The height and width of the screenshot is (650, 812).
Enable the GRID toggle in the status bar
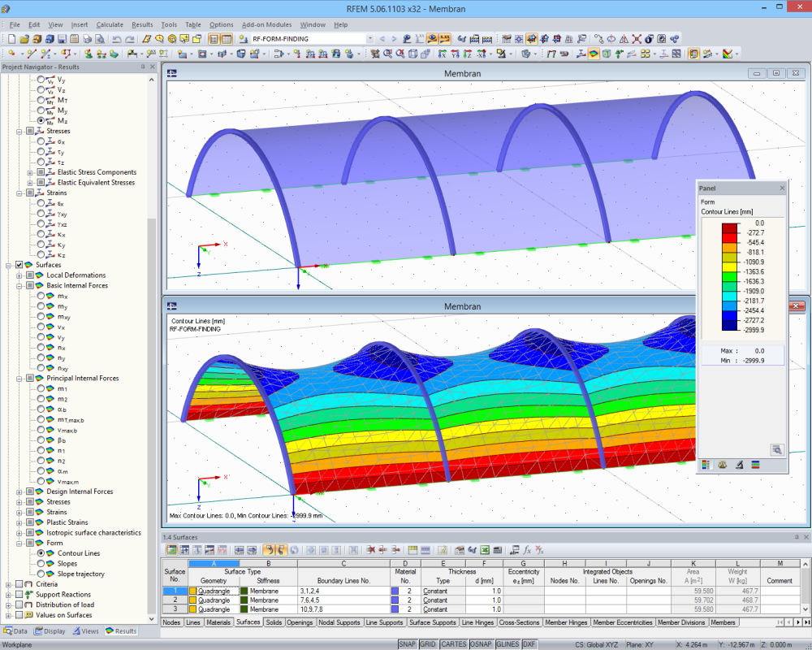tap(427, 643)
